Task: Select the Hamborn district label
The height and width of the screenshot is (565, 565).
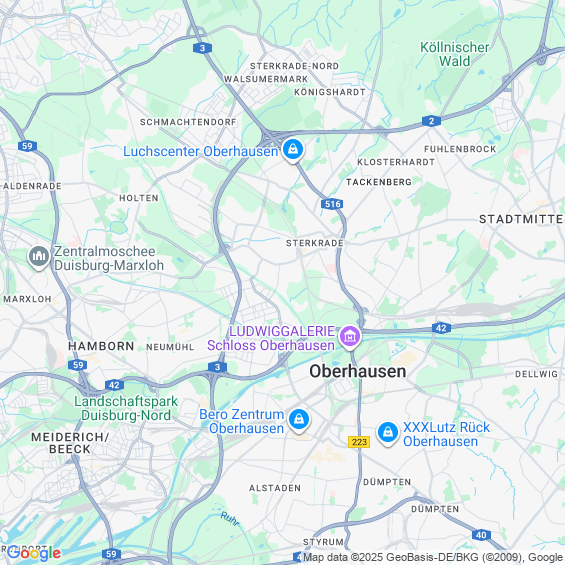Action: 101,346
